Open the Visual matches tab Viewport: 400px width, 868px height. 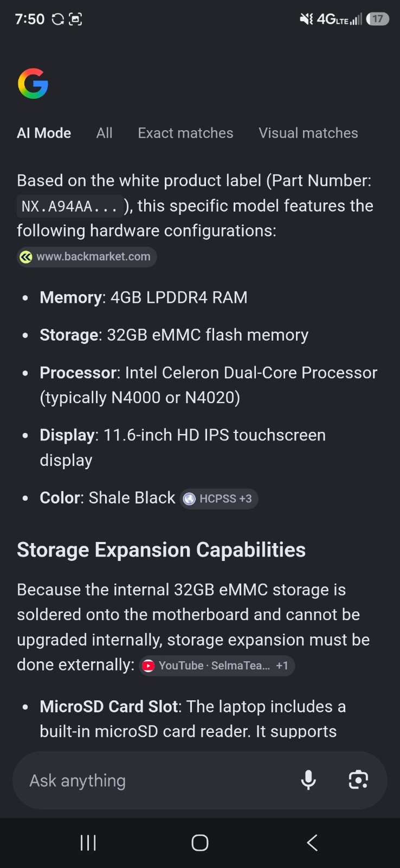point(308,133)
